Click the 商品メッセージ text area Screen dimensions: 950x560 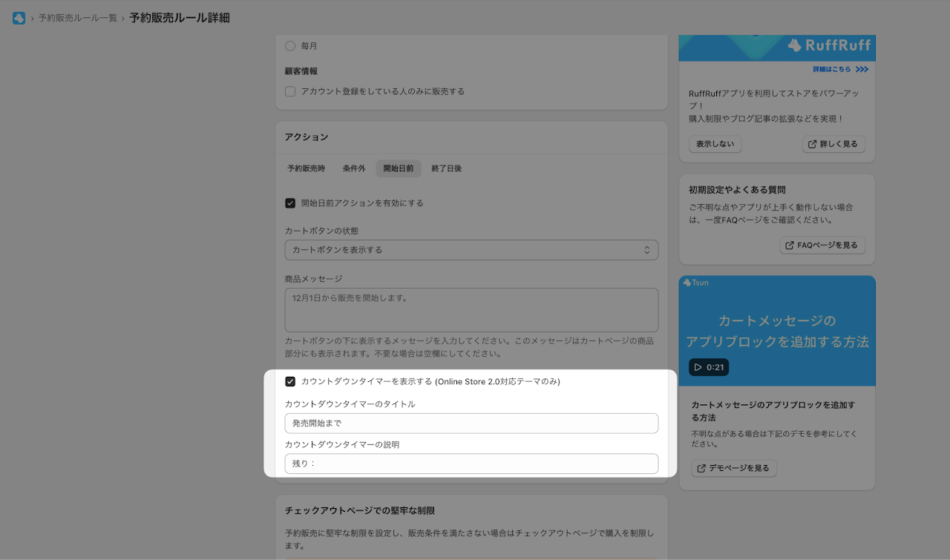click(x=471, y=310)
